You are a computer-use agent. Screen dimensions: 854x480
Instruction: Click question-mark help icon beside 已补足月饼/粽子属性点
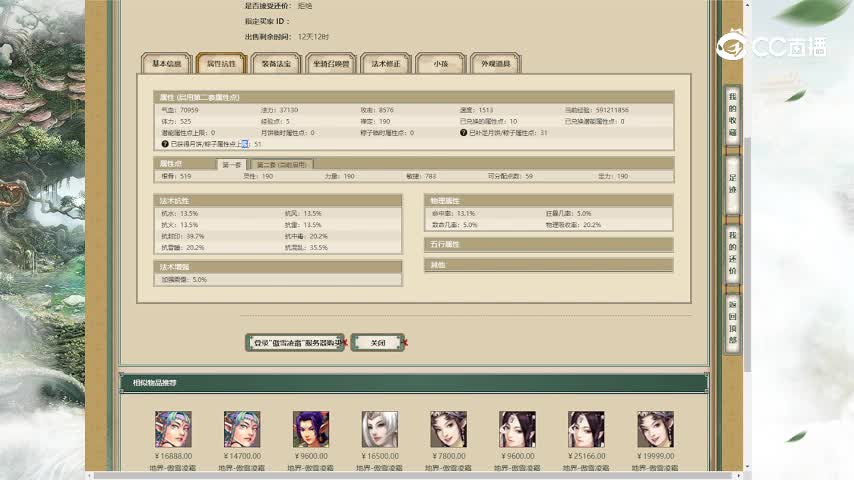(463, 132)
